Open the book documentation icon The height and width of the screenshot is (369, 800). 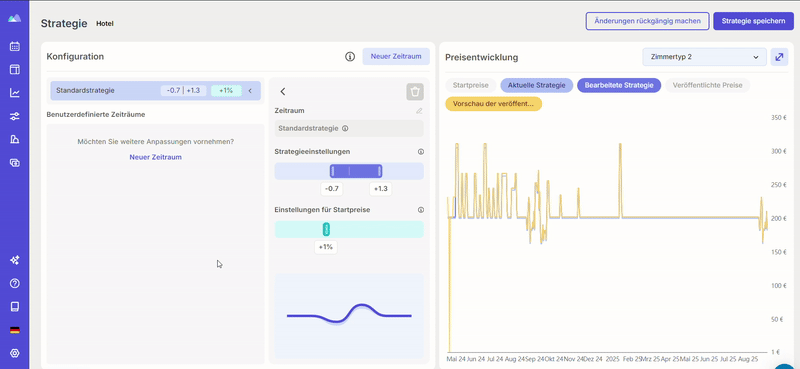point(15,307)
